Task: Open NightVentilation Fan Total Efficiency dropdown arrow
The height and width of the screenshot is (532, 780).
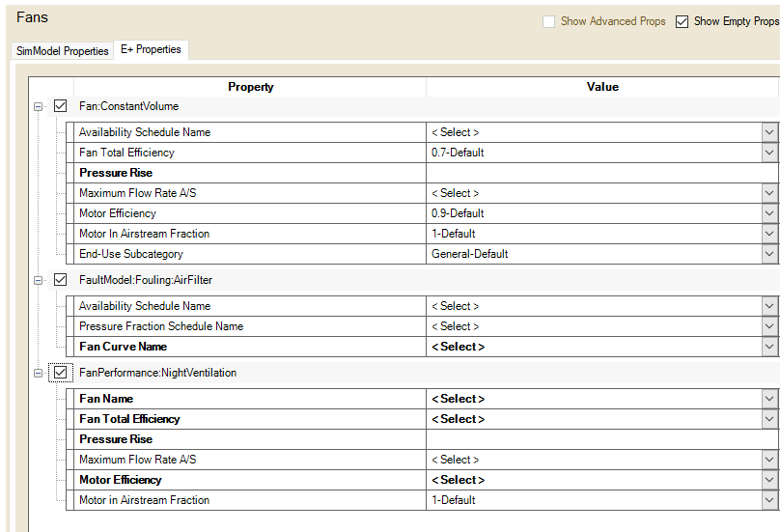Action: 769,419
